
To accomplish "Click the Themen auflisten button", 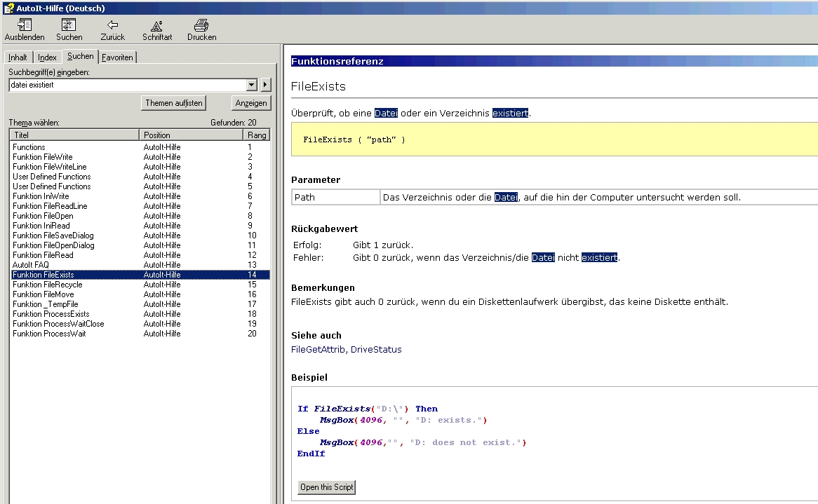I will click(x=173, y=103).
